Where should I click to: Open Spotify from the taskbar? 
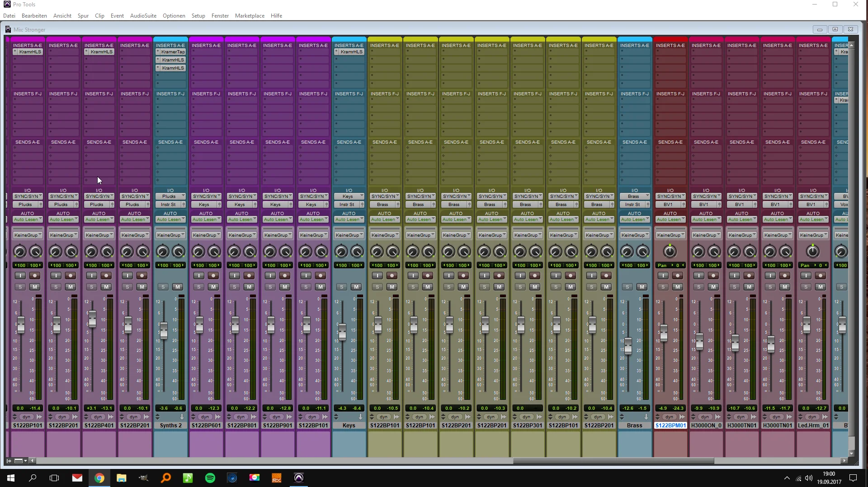coord(210,478)
